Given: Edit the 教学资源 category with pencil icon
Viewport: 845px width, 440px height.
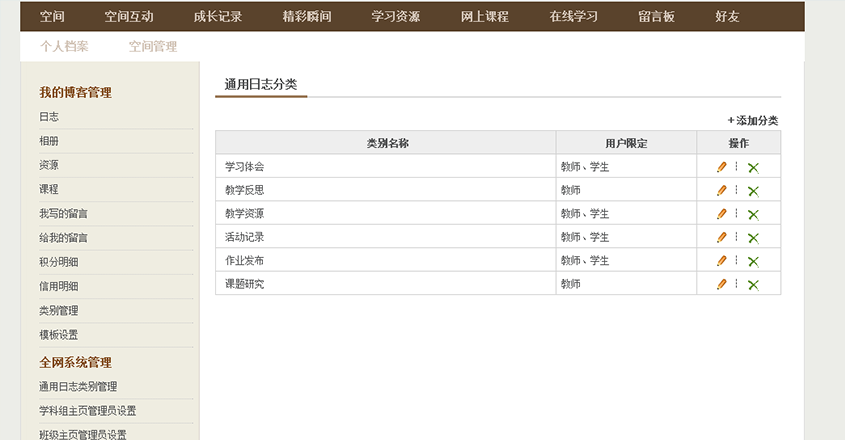Looking at the screenshot, I should point(722,214).
